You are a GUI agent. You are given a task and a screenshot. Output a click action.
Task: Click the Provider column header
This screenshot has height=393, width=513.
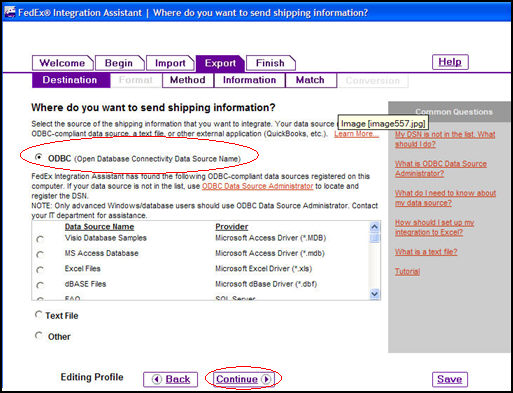[232, 227]
